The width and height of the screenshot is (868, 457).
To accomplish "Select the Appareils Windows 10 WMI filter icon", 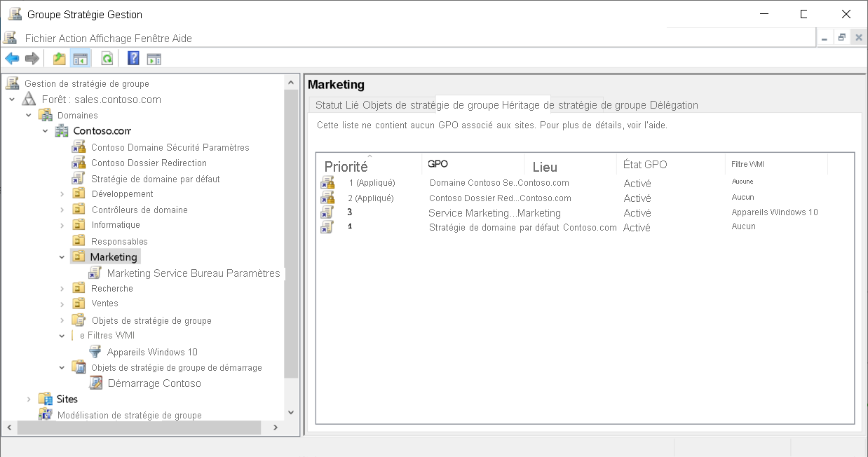I will (x=95, y=351).
